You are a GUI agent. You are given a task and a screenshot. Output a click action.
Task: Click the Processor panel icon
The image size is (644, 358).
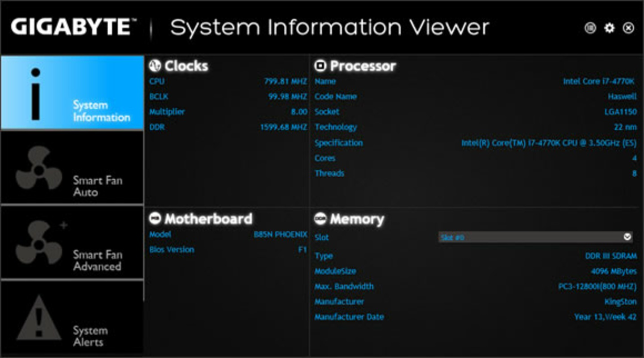[x=320, y=66]
